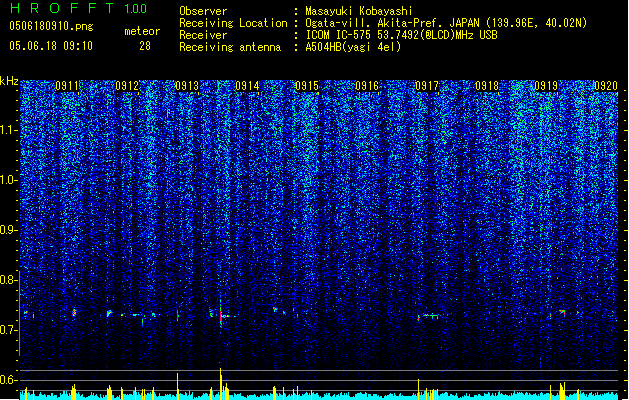Click the 0916 time marker
This screenshot has width=629, height=400.
[x=367, y=86]
